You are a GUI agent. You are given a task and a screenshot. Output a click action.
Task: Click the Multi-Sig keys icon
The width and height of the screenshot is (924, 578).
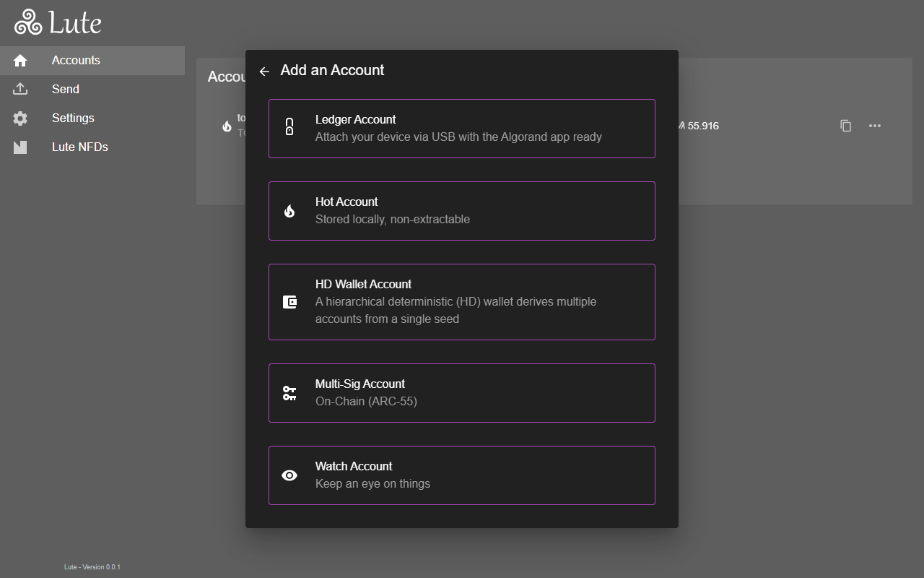click(x=289, y=393)
